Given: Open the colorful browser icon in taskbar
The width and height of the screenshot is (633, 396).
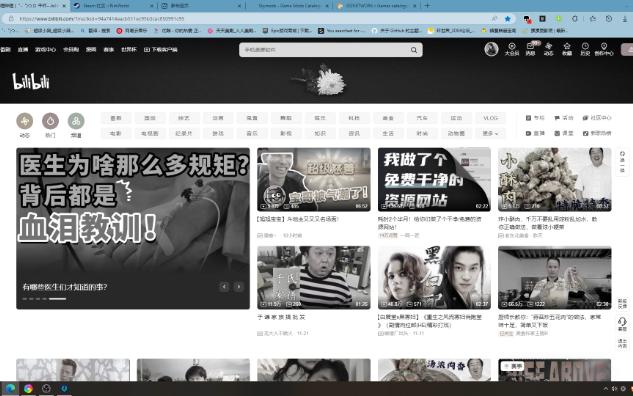Looking at the screenshot, I should point(28,388).
